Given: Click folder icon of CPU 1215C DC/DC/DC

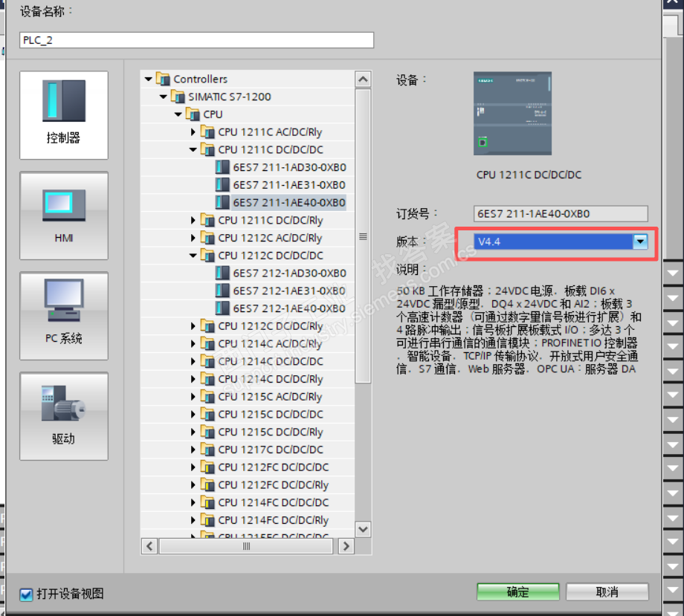Looking at the screenshot, I should pos(207,414).
